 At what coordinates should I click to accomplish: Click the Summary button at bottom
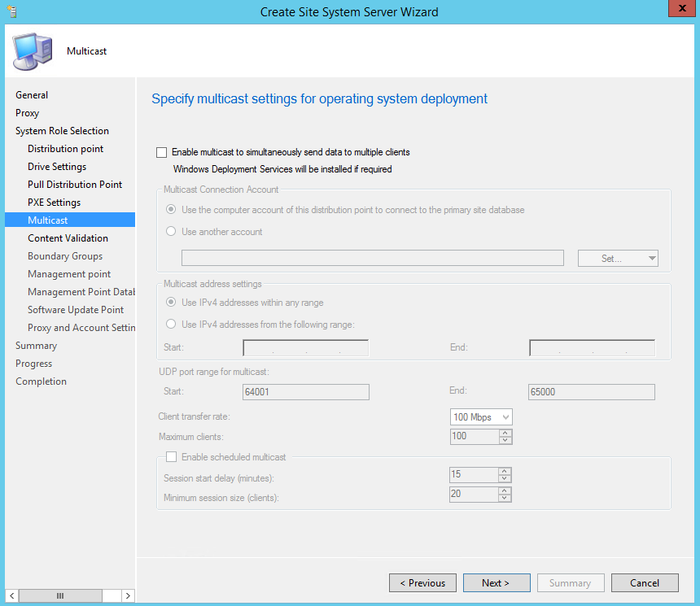pyautogui.click(x=571, y=582)
